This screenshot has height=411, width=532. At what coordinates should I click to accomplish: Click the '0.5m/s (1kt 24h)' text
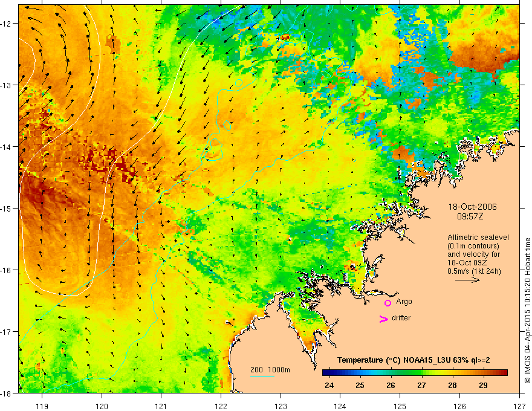click(x=474, y=271)
